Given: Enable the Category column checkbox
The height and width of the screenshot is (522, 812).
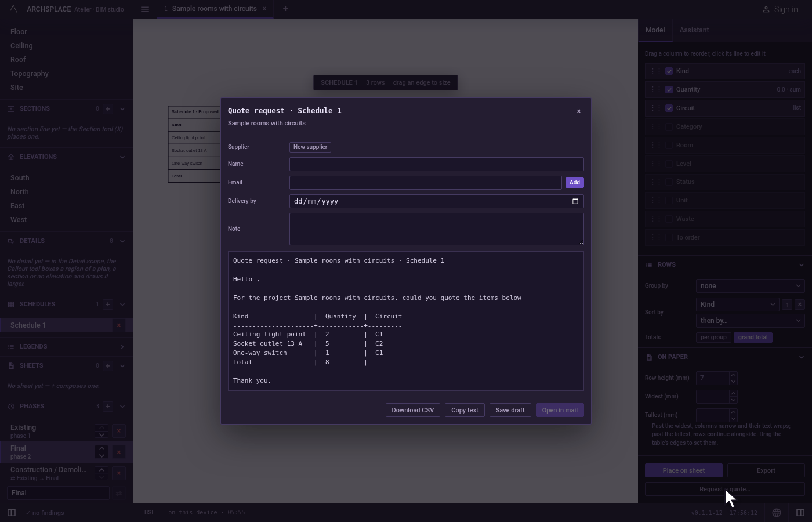Looking at the screenshot, I should point(669,127).
